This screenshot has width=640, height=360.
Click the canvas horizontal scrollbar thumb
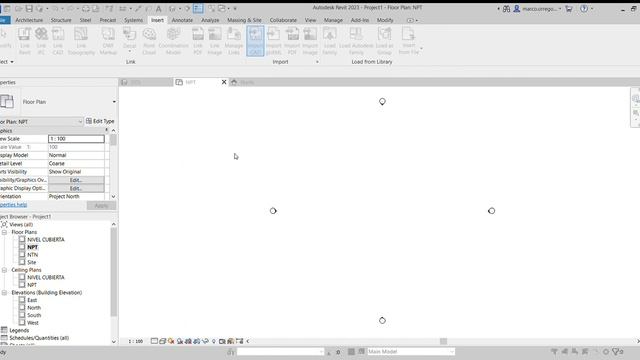point(443,341)
